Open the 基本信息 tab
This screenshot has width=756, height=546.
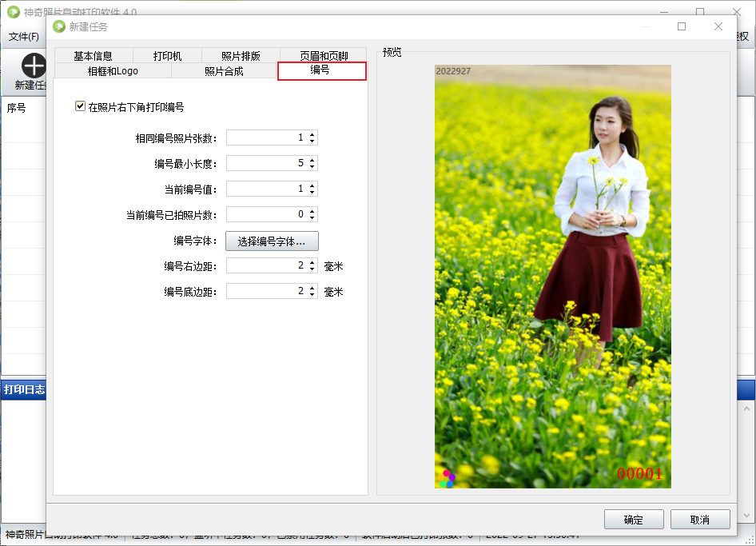[x=93, y=56]
